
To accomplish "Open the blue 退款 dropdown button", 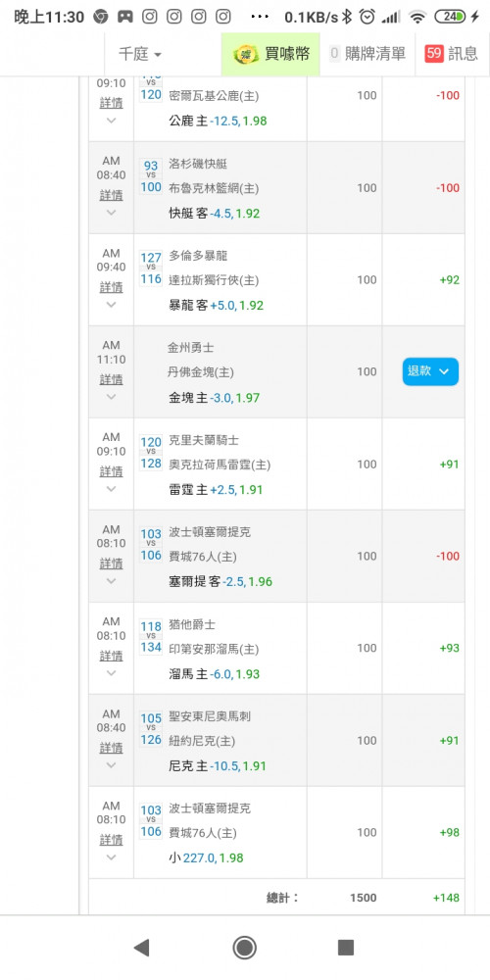I will pos(430,371).
